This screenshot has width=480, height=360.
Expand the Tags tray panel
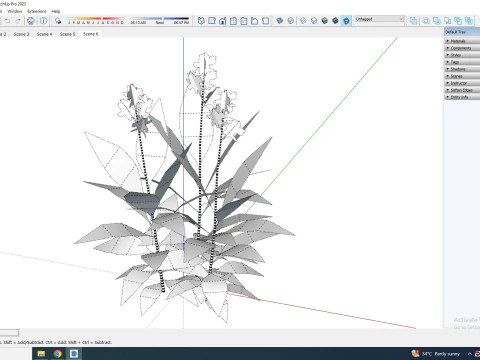463,62
